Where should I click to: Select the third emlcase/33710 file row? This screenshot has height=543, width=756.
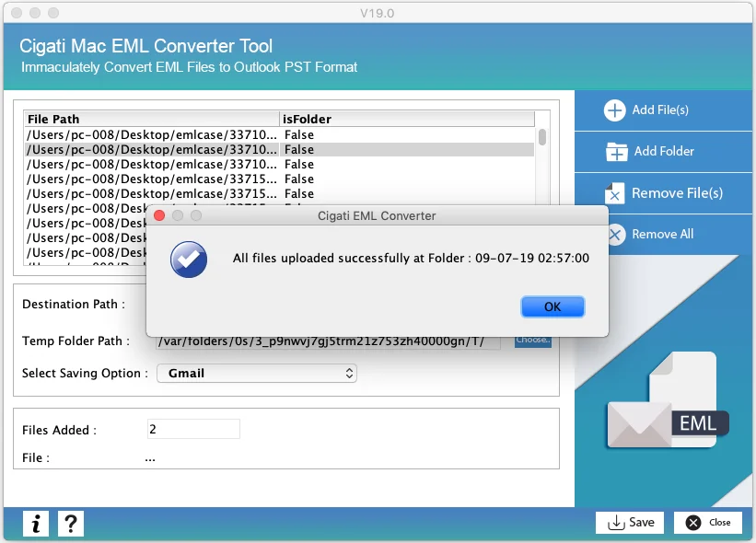tap(279, 165)
